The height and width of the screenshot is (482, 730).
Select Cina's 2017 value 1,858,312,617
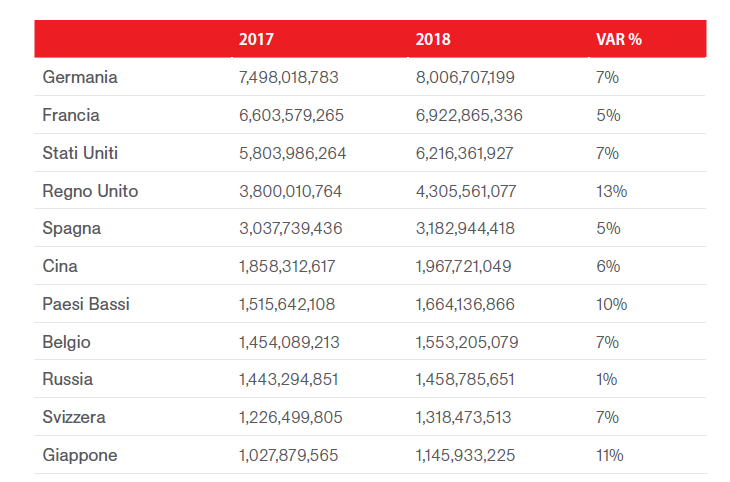(288, 266)
